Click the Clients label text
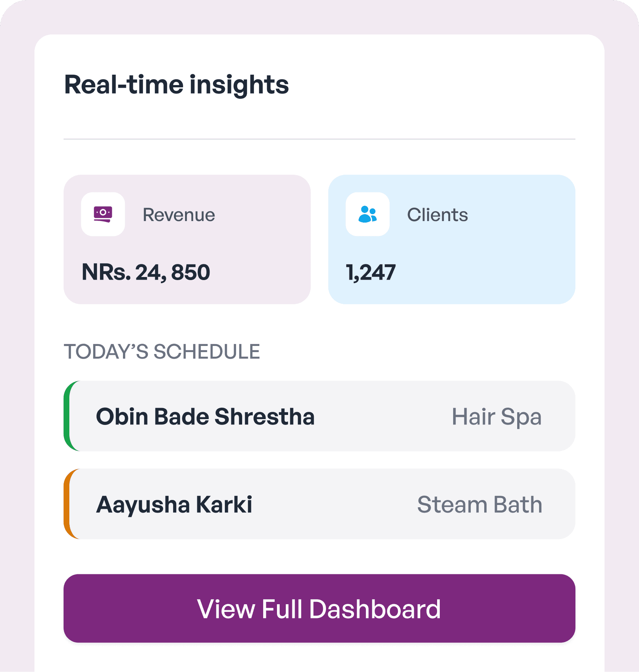The height and width of the screenshot is (672, 639). tap(437, 215)
